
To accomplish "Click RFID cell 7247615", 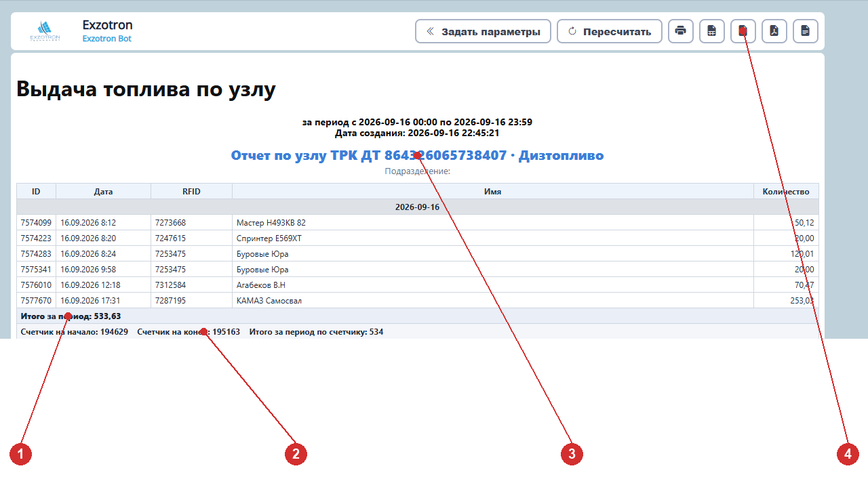I will coord(191,238).
